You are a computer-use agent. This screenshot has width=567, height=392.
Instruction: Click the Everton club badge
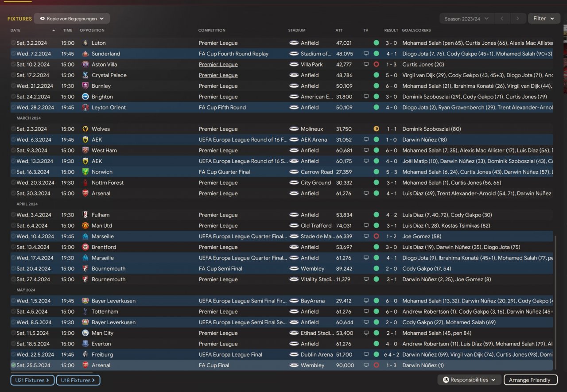tap(85, 344)
